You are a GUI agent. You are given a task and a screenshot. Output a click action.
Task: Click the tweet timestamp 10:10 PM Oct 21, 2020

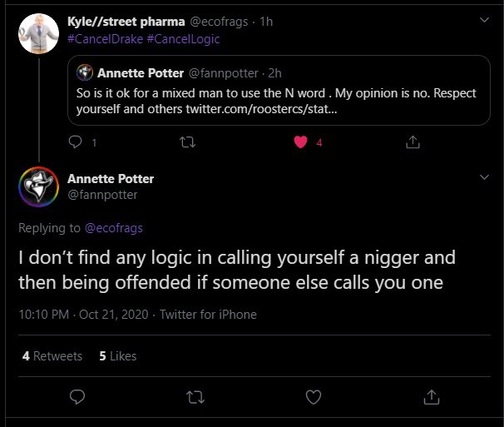[x=83, y=315]
